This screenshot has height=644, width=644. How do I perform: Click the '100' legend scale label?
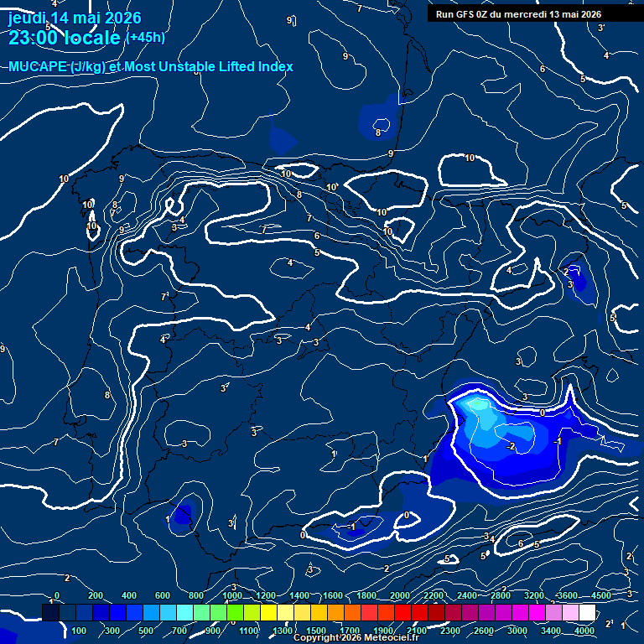coord(79,631)
